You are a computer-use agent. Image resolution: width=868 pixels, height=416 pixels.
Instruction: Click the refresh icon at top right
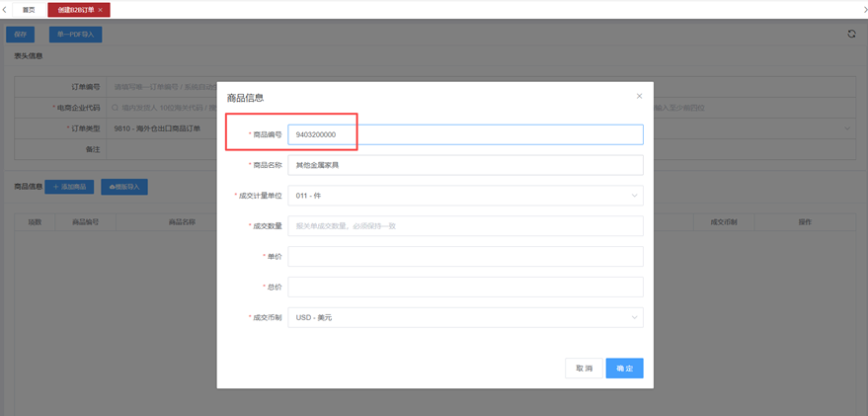coord(851,35)
